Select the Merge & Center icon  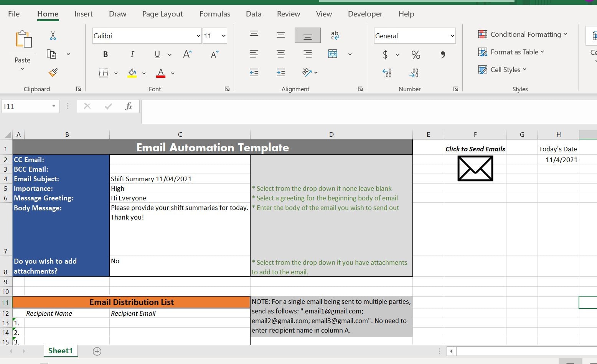point(332,54)
